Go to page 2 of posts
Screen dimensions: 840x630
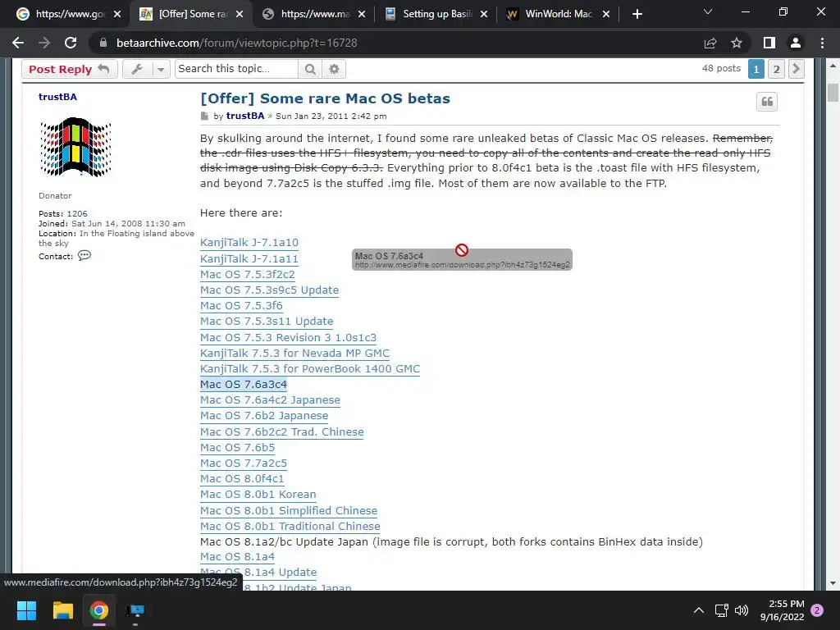tap(776, 69)
